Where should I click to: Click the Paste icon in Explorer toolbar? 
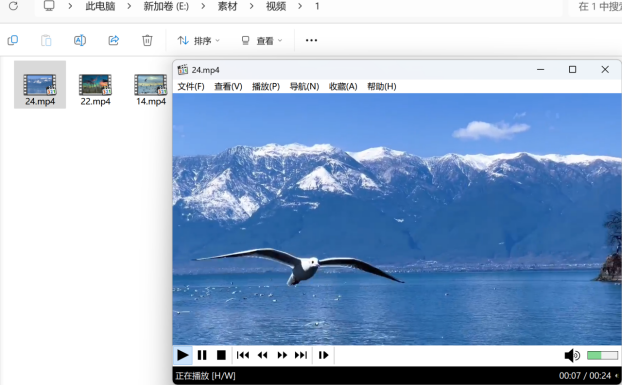click(46, 40)
